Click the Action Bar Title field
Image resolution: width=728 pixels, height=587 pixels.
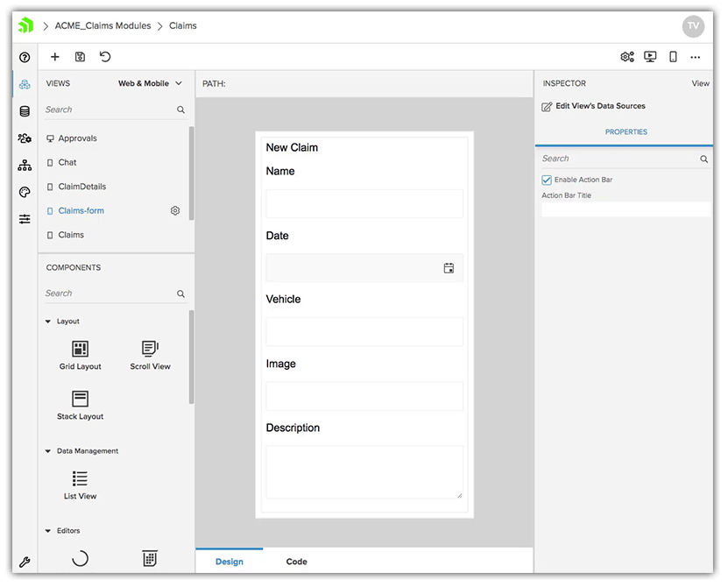coord(626,209)
